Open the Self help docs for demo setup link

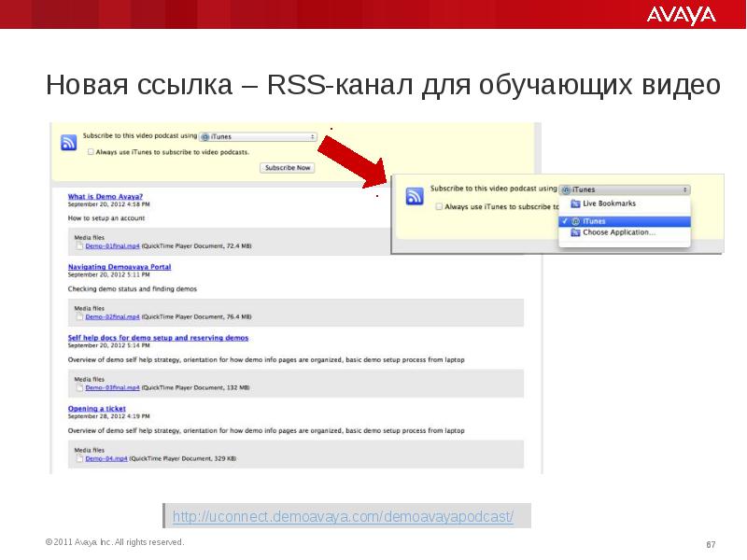click(x=158, y=337)
